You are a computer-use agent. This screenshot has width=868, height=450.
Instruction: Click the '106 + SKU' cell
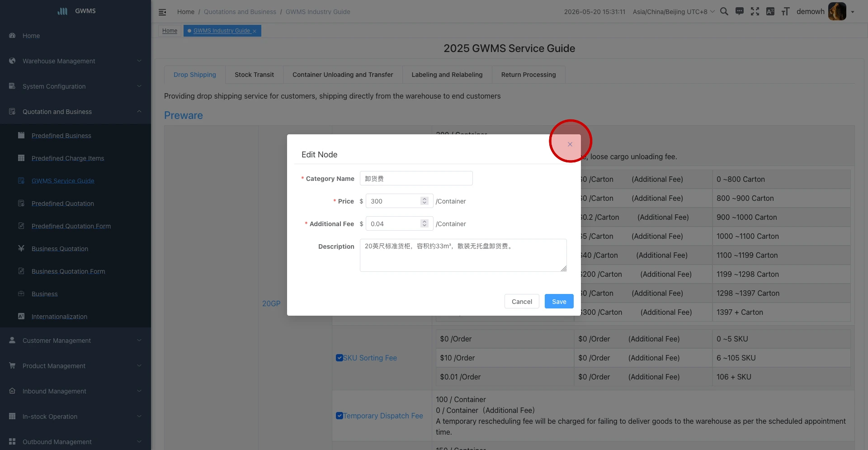point(781,377)
